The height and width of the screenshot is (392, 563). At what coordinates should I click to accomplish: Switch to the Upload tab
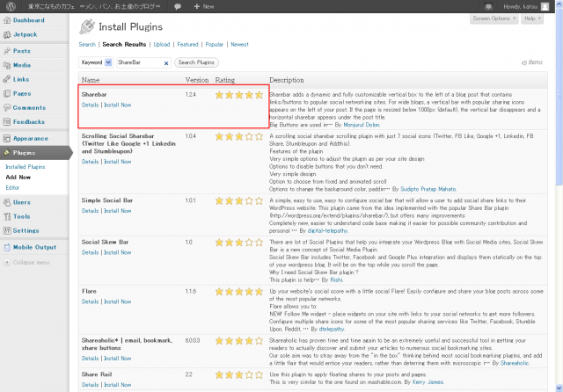tap(162, 45)
